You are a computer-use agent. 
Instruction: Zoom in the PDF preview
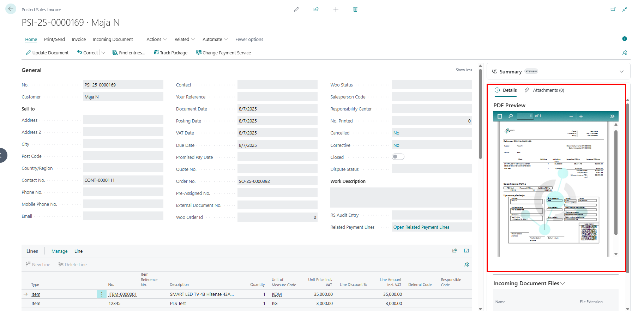[x=581, y=116]
